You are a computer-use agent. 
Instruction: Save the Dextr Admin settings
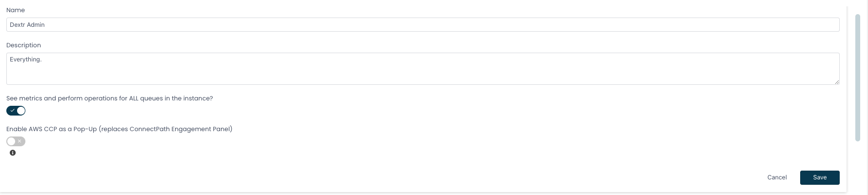point(820,177)
